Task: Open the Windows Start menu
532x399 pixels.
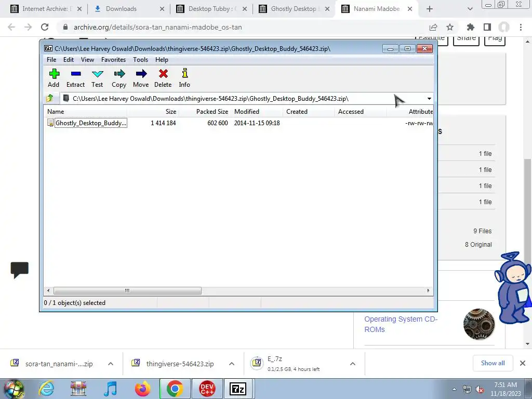Action: click(14, 389)
